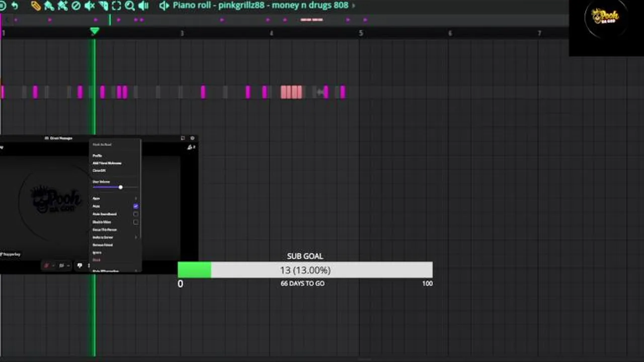
Task: Select the Delete tool icon
Action: (x=76, y=6)
